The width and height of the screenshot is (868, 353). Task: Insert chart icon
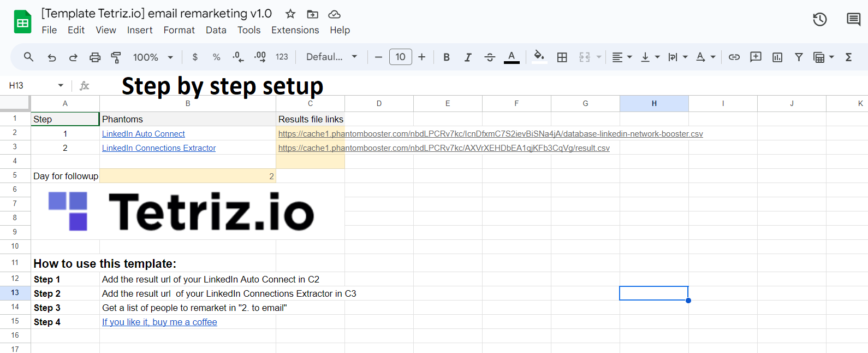pyautogui.click(x=777, y=57)
